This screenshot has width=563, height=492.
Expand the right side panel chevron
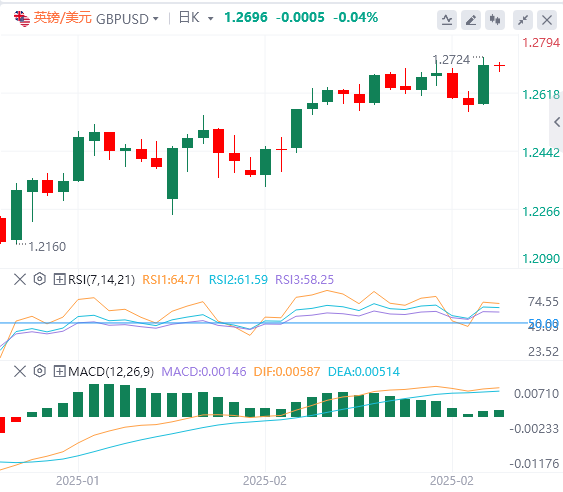tap(557, 122)
